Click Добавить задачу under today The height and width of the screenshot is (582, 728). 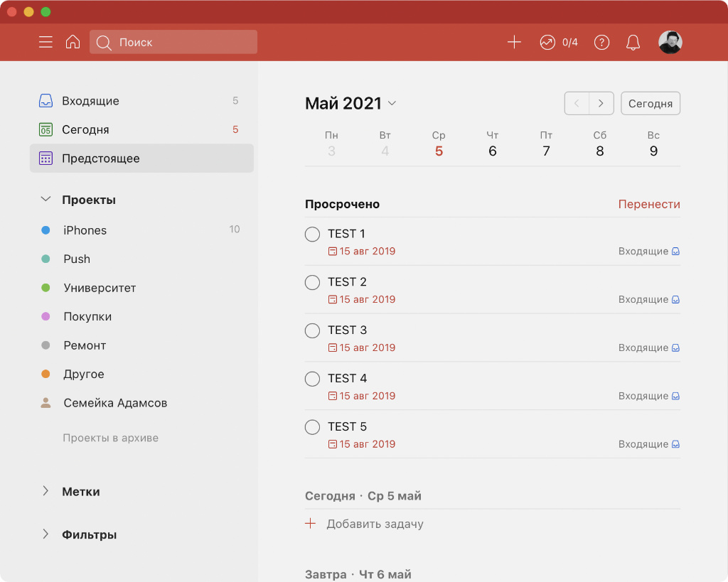coord(375,524)
